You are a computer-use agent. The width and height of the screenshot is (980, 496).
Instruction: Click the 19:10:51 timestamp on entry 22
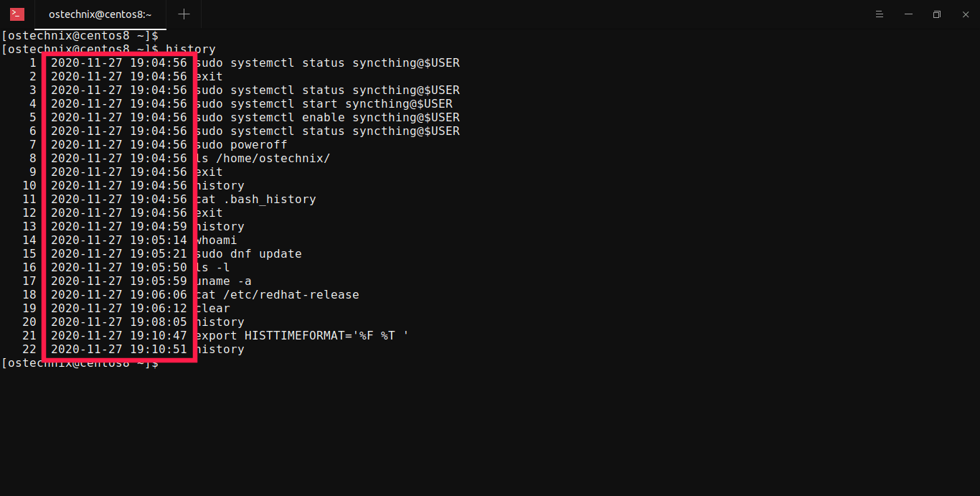pyautogui.click(x=159, y=350)
